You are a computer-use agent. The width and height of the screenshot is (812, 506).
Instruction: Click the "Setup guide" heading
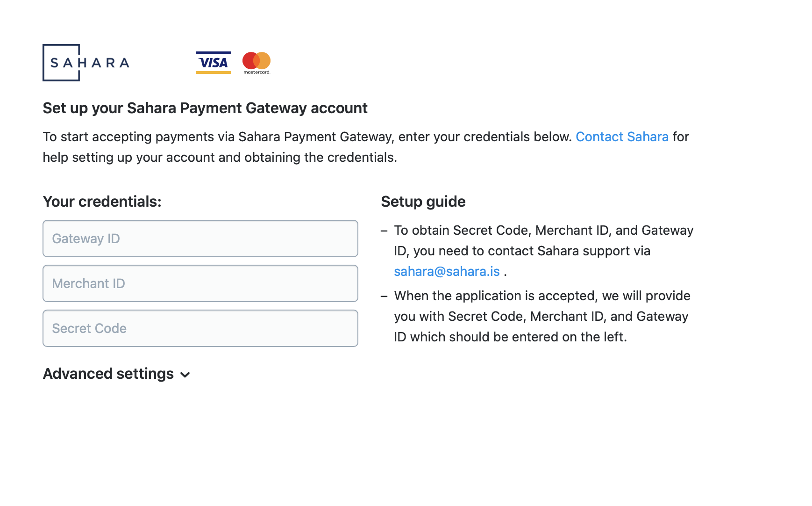pyautogui.click(x=423, y=202)
